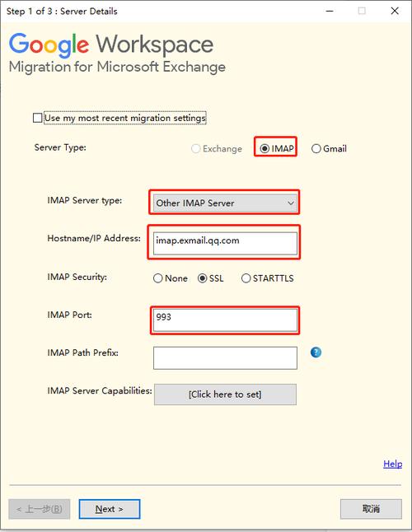This screenshot has height=532, width=412.
Task: Click the dropdown chevron on Other IMAP Server
Action: (x=291, y=203)
